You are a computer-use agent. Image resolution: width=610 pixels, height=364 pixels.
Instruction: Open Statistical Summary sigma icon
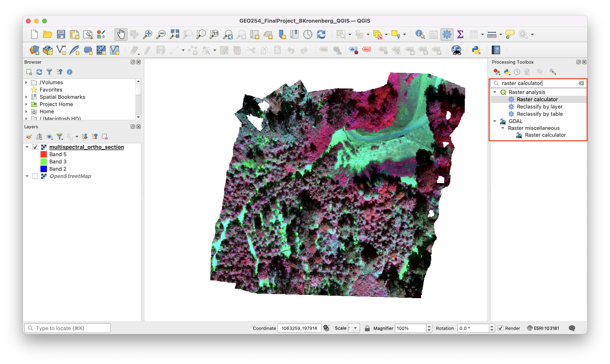click(460, 34)
